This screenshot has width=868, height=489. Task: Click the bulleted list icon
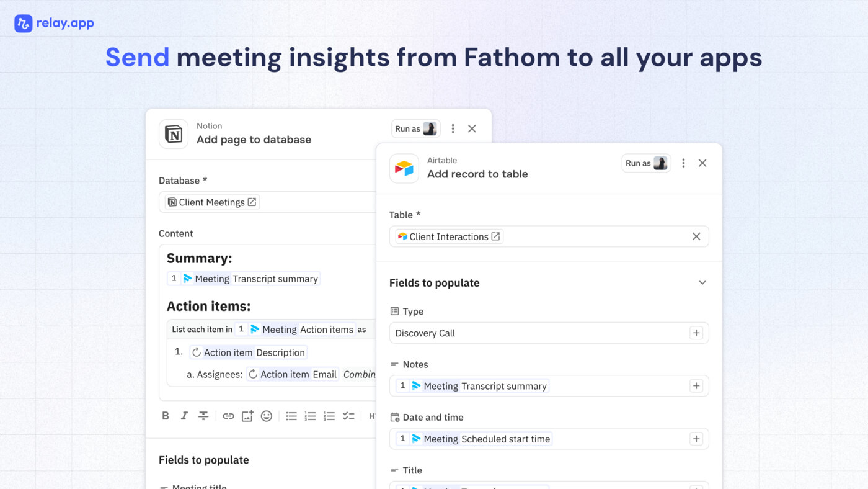291,416
